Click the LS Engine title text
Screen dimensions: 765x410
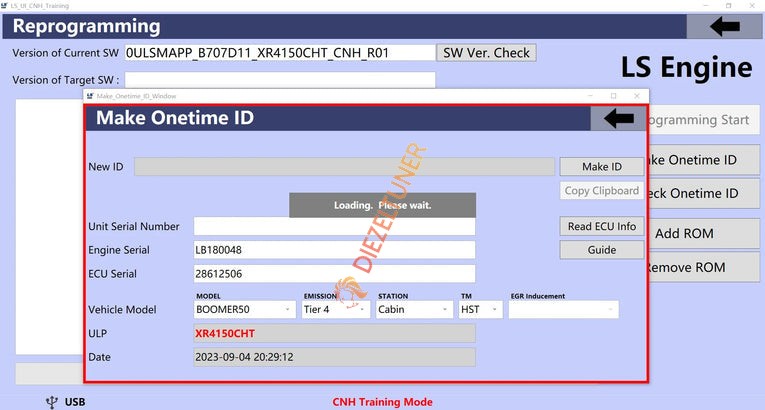click(686, 67)
